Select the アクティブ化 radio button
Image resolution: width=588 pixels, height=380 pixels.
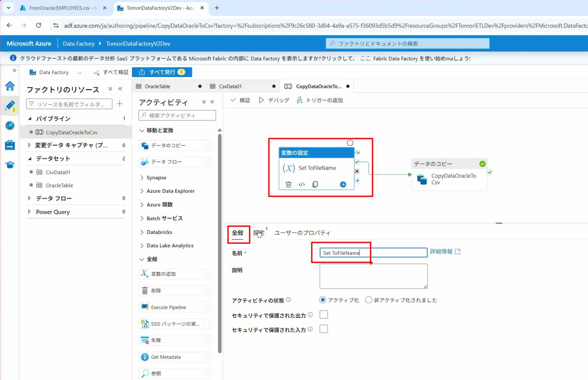[323, 300]
